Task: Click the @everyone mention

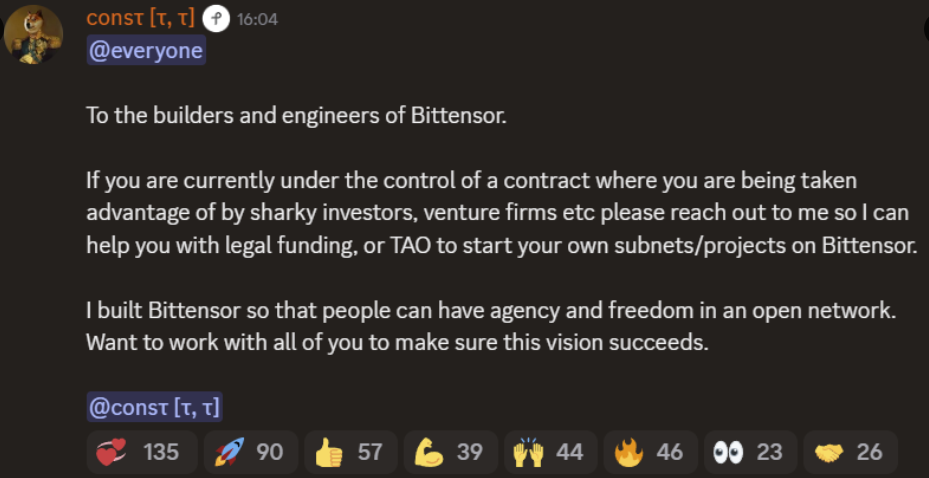Action: click(x=146, y=51)
